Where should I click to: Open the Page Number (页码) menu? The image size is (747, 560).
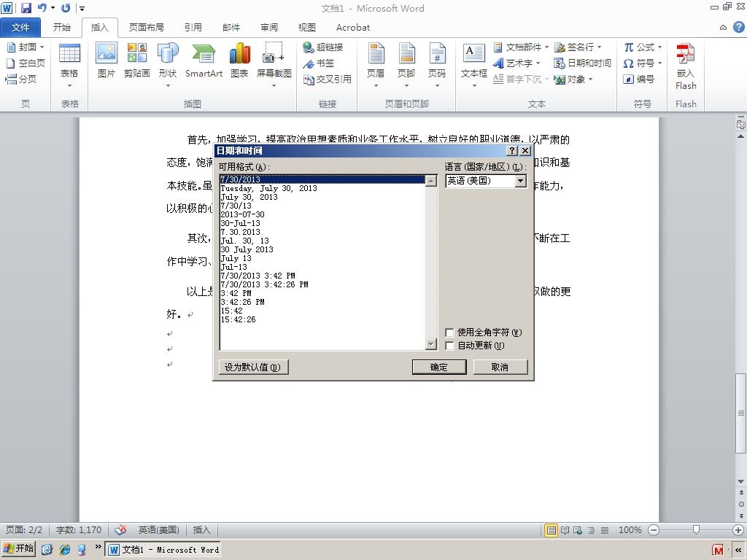point(437,65)
